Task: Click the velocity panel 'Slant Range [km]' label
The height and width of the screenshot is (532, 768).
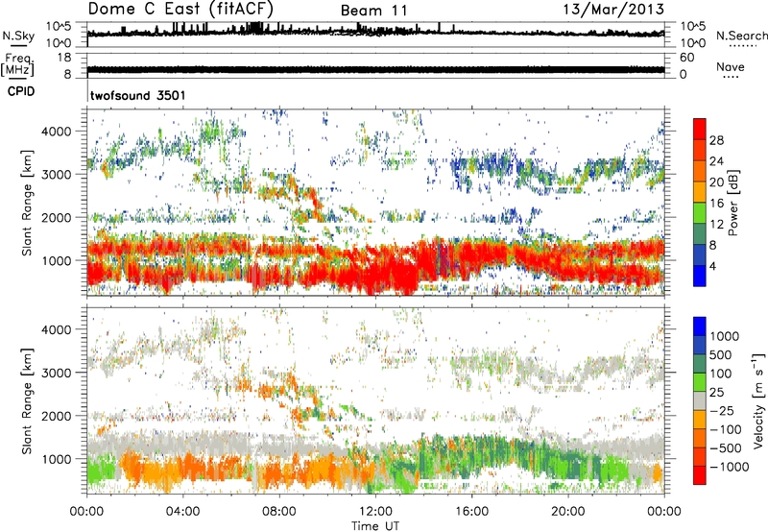Action: 28,401
